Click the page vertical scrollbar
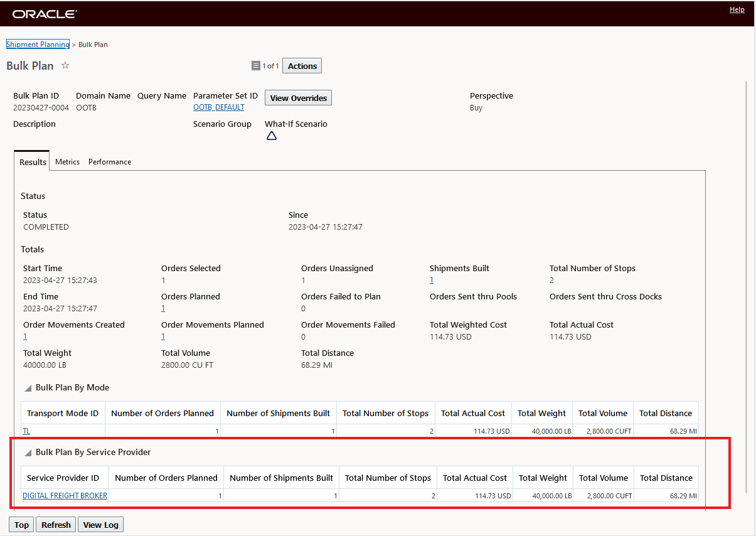This screenshot has width=756, height=536. pyautogui.click(x=746, y=286)
